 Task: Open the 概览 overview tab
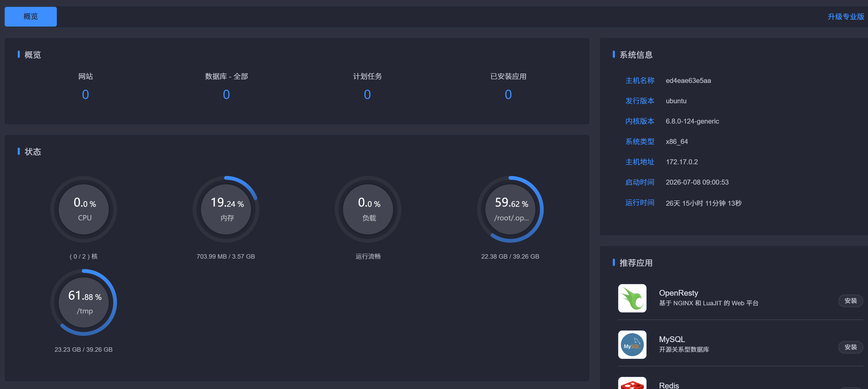pos(31,16)
